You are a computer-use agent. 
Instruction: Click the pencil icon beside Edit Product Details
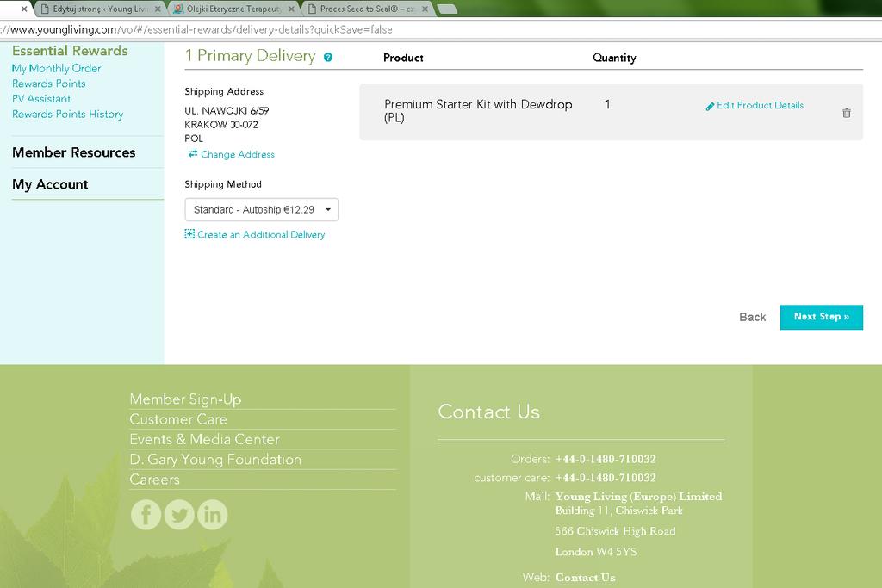(x=710, y=106)
